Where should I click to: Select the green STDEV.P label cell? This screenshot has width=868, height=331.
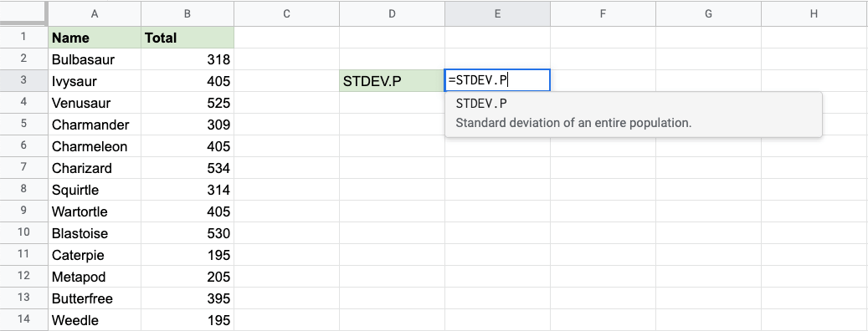click(x=392, y=81)
